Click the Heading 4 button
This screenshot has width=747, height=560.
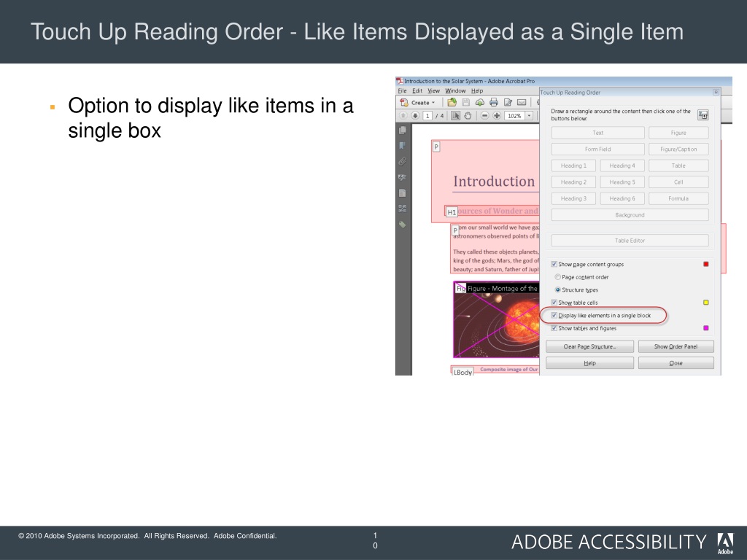click(x=622, y=166)
